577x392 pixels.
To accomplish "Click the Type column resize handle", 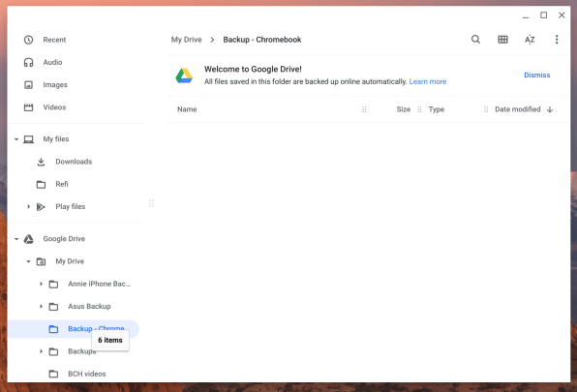I will pyautogui.click(x=486, y=109).
